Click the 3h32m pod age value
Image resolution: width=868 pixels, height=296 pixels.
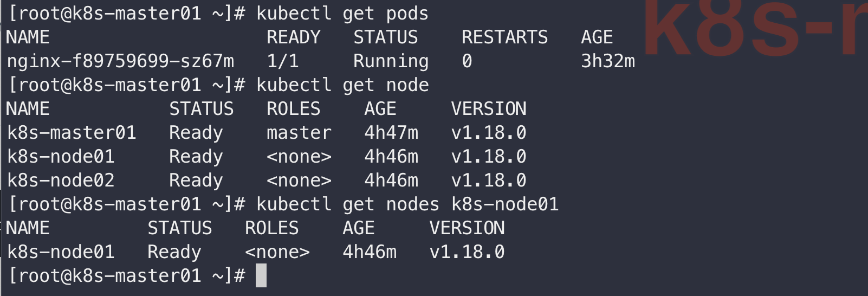(607, 61)
